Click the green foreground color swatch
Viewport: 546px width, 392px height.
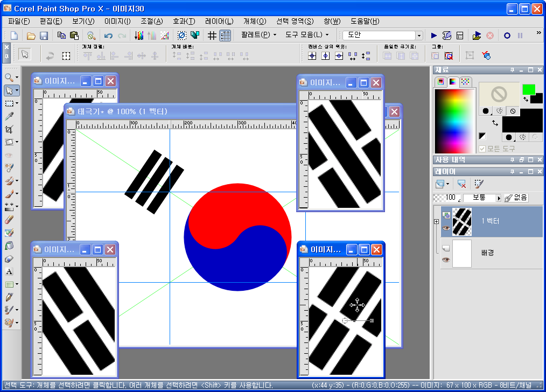529,89
